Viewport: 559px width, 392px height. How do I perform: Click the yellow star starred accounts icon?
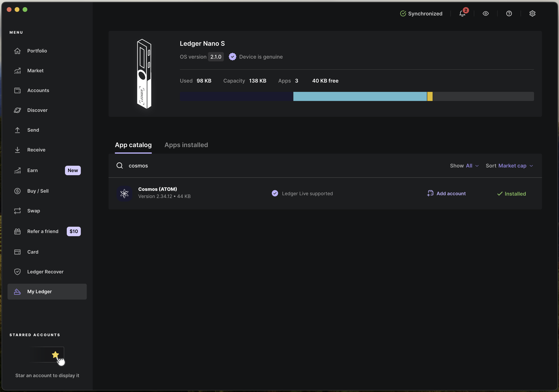point(55,355)
